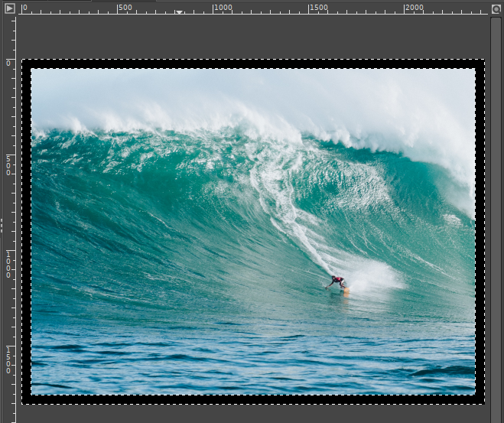Click the 1500 label on vertical ruler
Image resolution: width=504 pixels, height=423 pixels.
pos(8,359)
